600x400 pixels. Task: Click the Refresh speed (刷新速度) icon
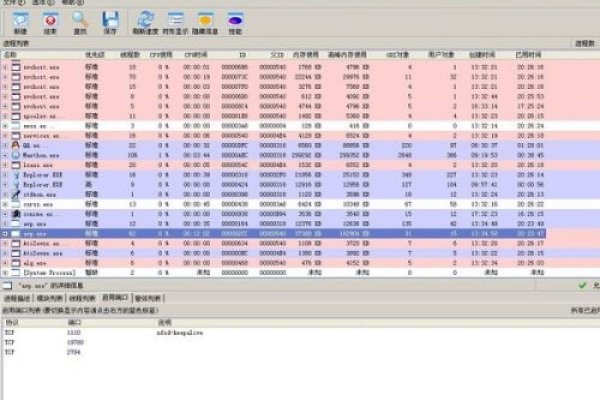(x=146, y=19)
